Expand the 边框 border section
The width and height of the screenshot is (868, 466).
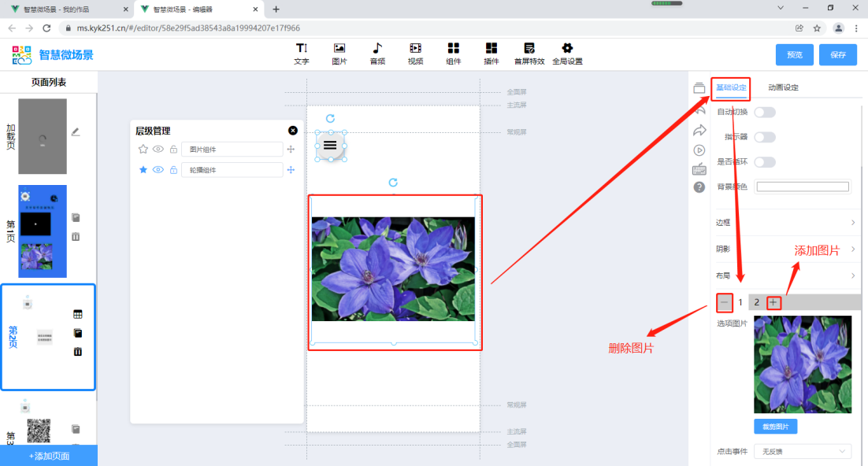click(785, 223)
